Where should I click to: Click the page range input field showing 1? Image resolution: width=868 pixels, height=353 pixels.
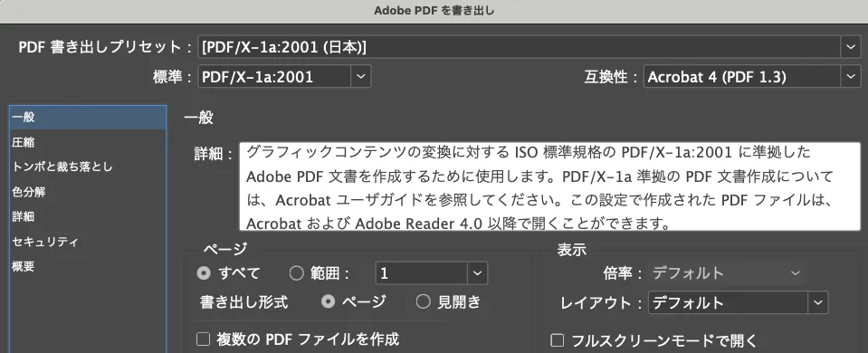point(421,272)
